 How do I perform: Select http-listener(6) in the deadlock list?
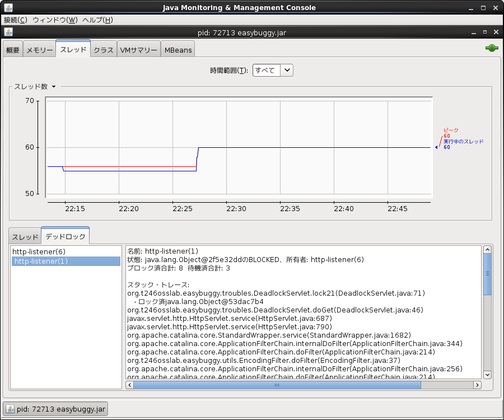tap(66, 251)
